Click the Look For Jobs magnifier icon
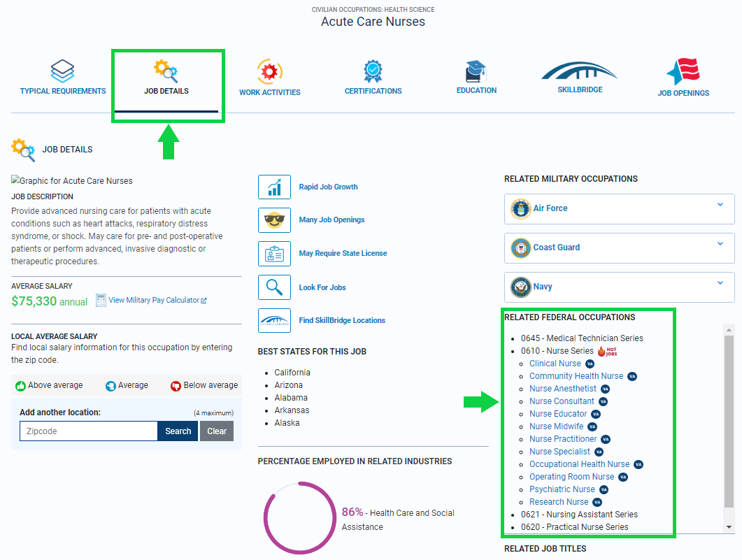Viewport: 742px width, 560px height. 274,287
